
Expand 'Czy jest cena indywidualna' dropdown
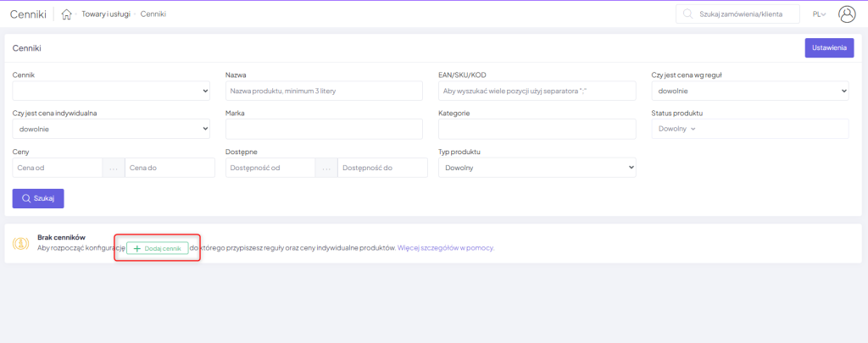click(111, 129)
